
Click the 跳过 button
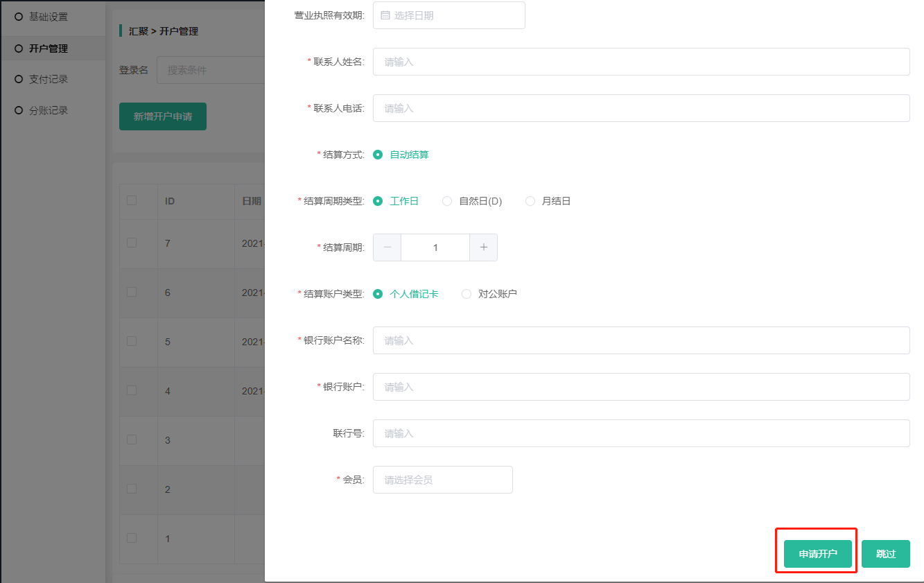(886, 554)
